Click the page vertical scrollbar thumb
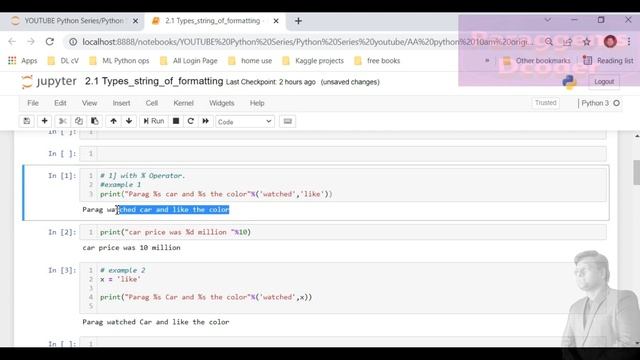The image size is (640, 360). coord(636,173)
